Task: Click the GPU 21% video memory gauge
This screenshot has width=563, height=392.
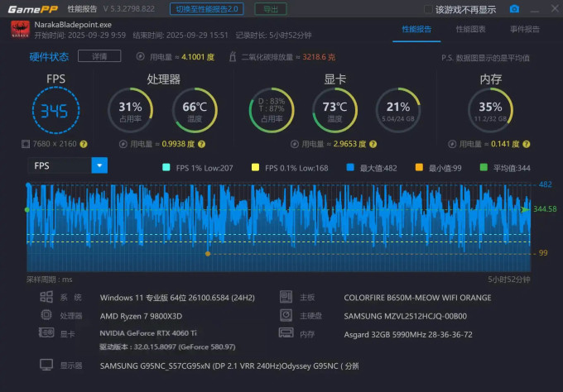Action: (x=398, y=111)
